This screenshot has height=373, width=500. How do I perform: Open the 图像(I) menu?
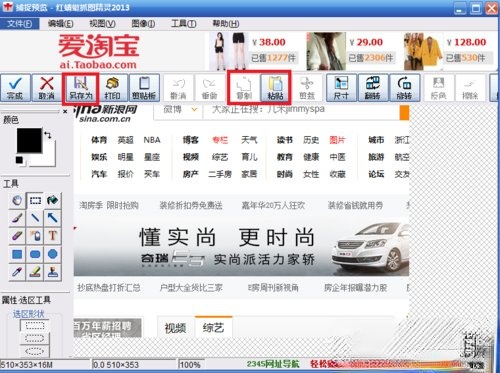coord(143,24)
